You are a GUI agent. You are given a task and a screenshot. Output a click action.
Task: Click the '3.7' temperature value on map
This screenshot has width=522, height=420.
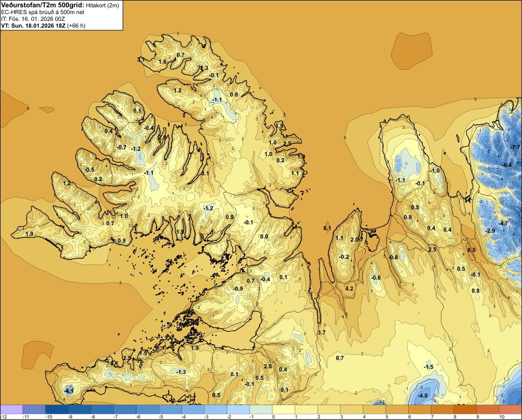pos(322,332)
